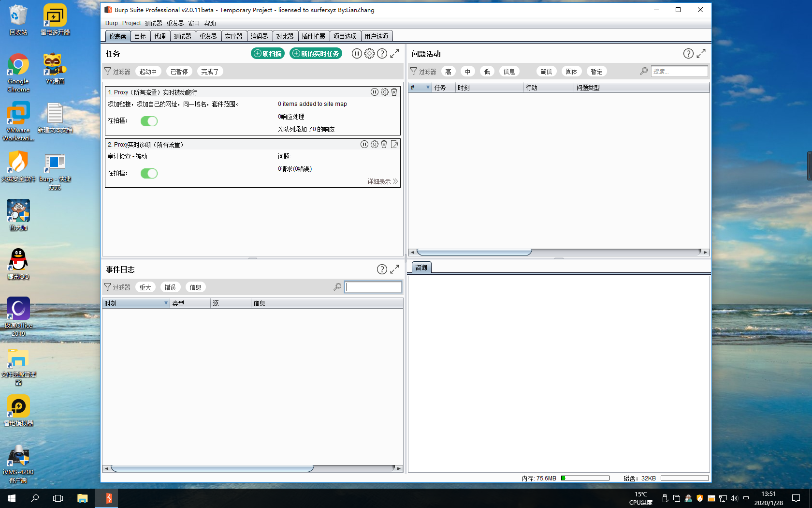
Task: Expand the 事件日志 panel
Action: 395,269
